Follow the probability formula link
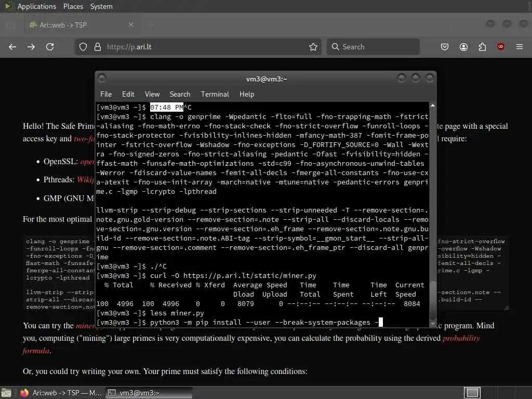 (x=461, y=338)
